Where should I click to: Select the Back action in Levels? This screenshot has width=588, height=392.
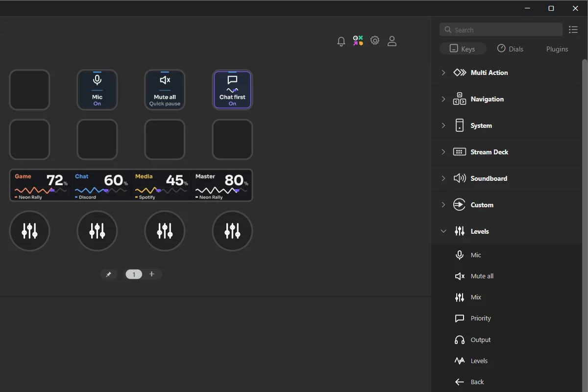coord(507,382)
